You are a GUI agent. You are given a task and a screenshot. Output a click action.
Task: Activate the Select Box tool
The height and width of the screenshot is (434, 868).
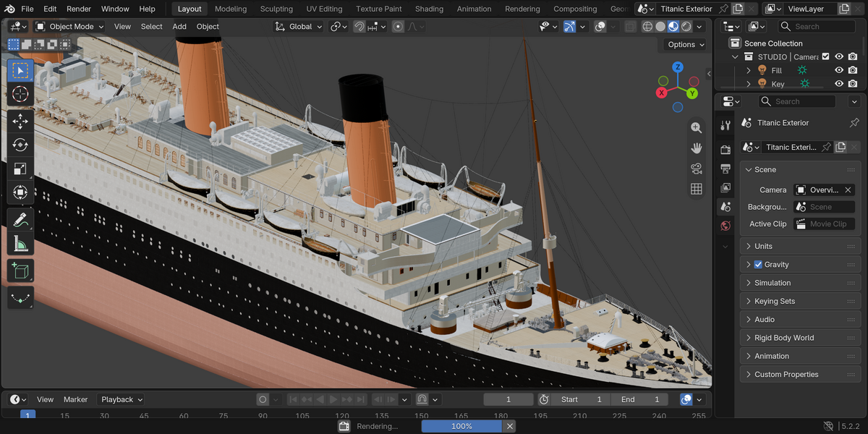pos(20,70)
